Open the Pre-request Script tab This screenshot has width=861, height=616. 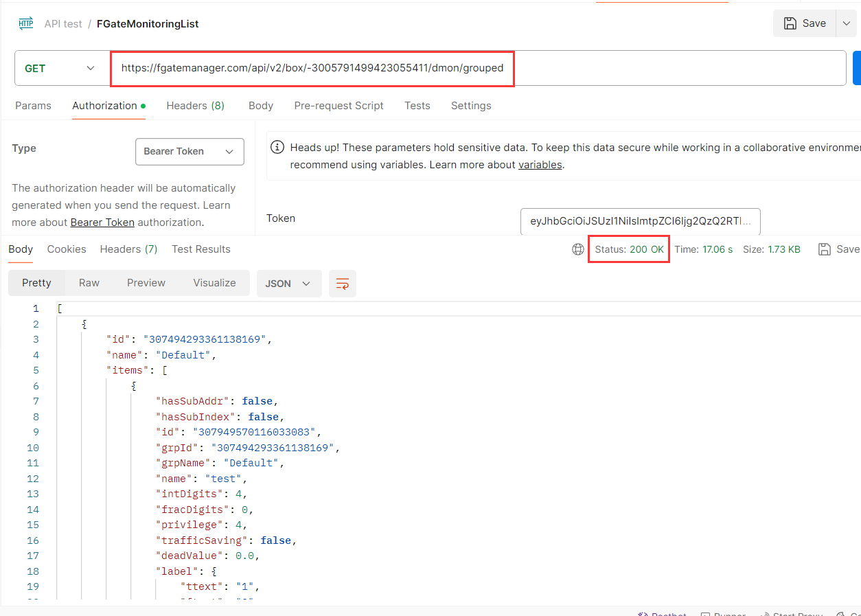(339, 106)
